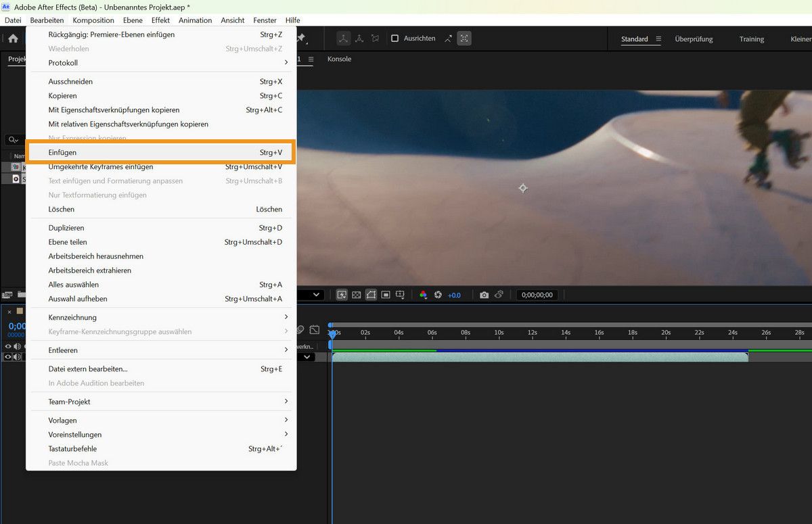
Task: Open the Datei menu
Action: 13,20
